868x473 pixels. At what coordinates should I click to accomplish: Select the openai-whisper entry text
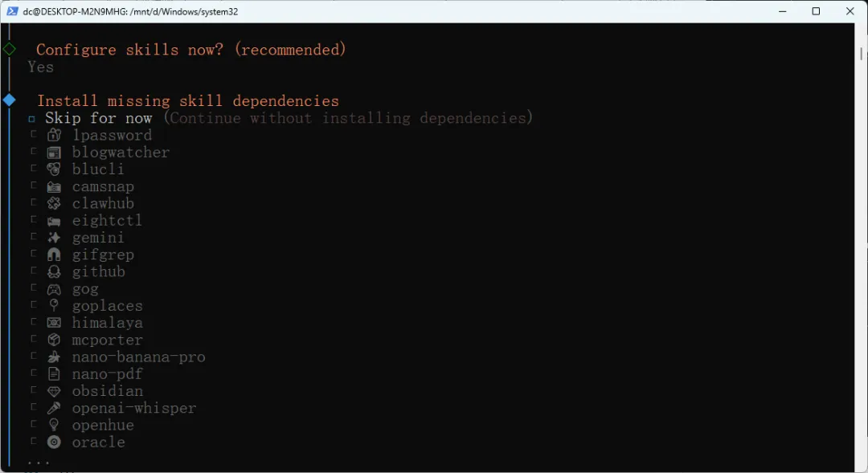[x=134, y=408]
